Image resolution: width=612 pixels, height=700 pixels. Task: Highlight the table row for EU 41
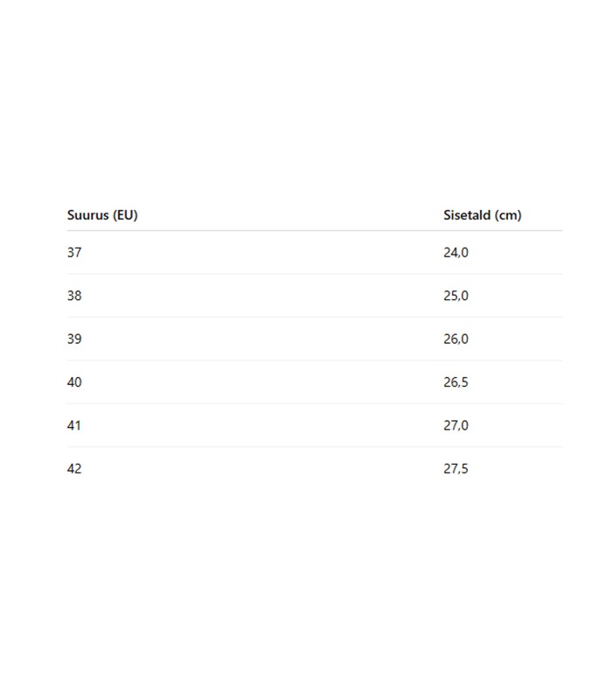tap(262, 426)
